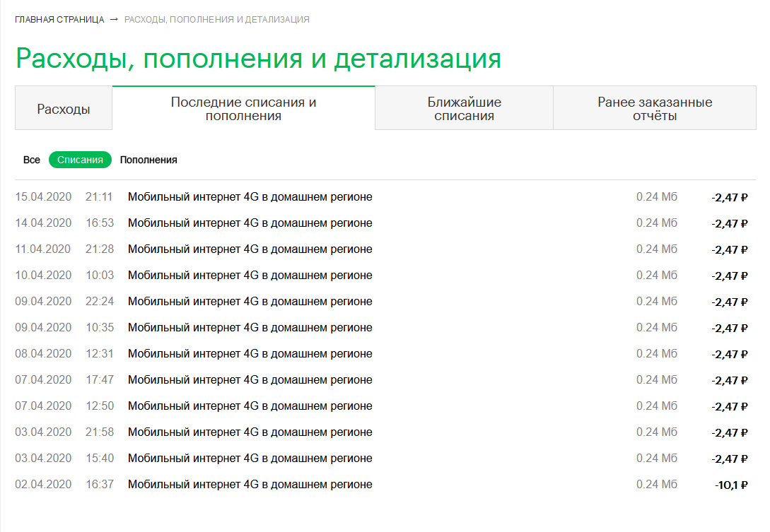The width and height of the screenshot is (770, 532).
Task: Filter by Пополнения
Action: (148, 160)
